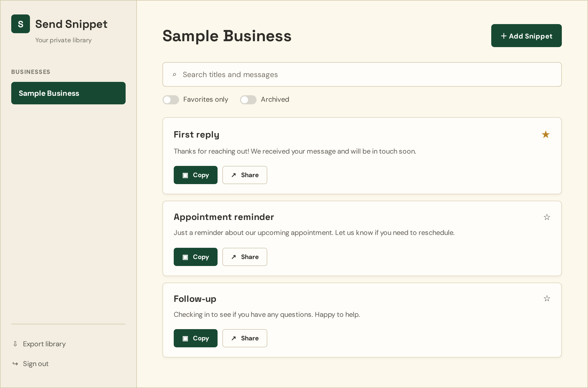Click the 'Follow-up' card title
588x388 pixels.
[x=195, y=299]
